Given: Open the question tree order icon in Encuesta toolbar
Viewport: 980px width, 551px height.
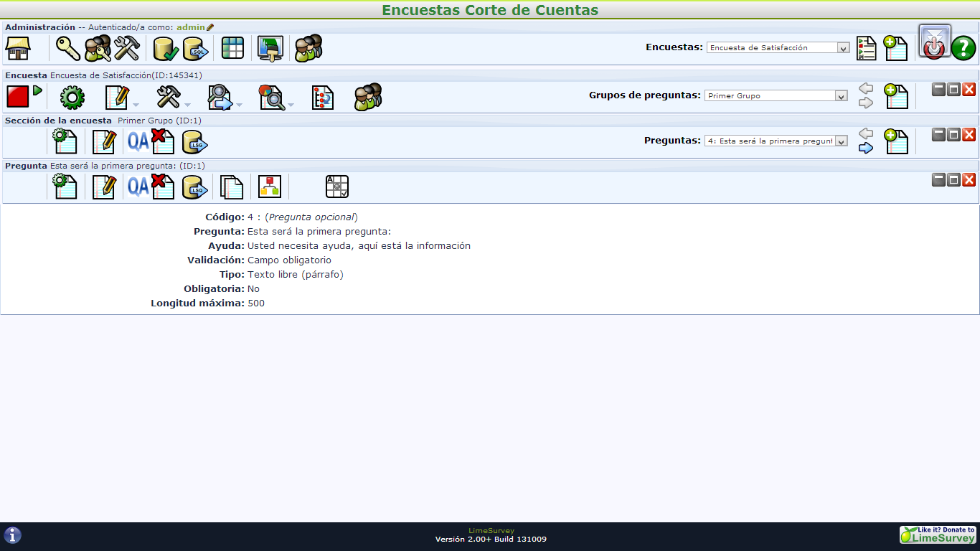Looking at the screenshot, I should [x=323, y=97].
